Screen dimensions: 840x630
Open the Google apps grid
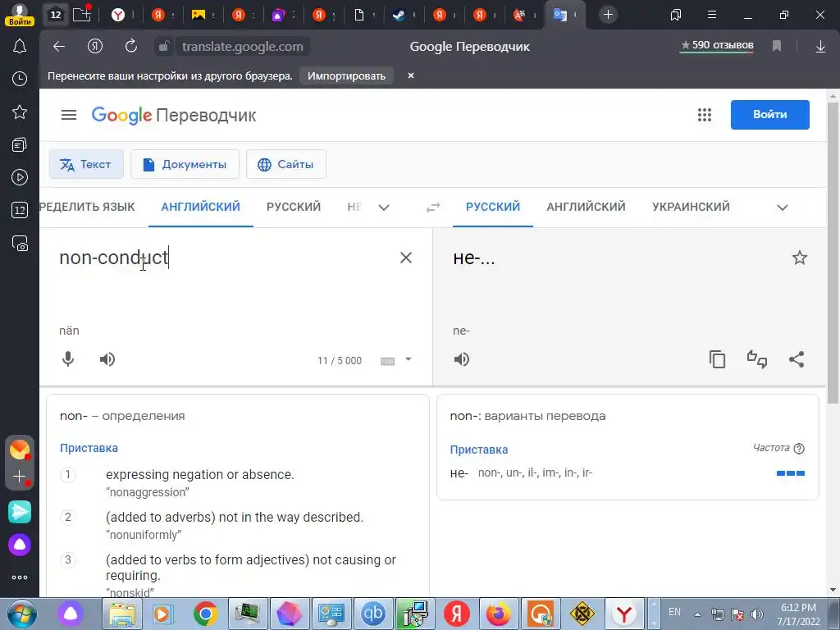click(705, 115)
